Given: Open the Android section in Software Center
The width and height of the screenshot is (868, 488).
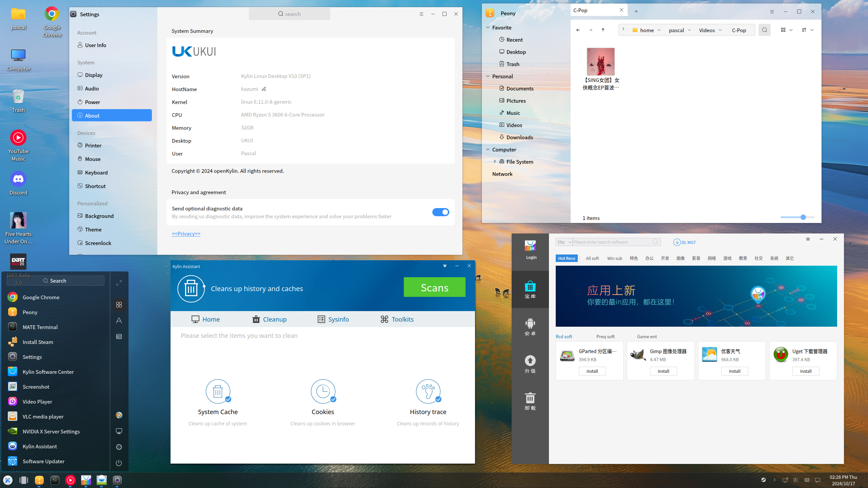Looking at the screenshot, I should coord(530,327).
